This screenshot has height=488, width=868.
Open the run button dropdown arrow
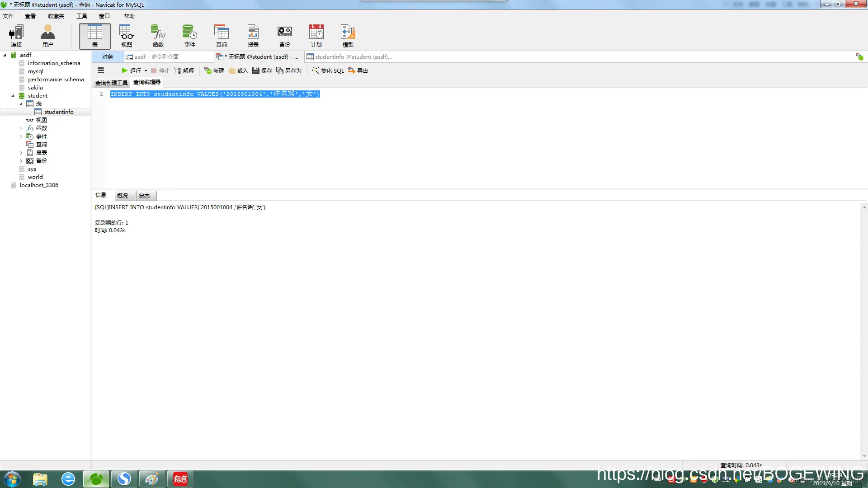click(x=146, y=70)
